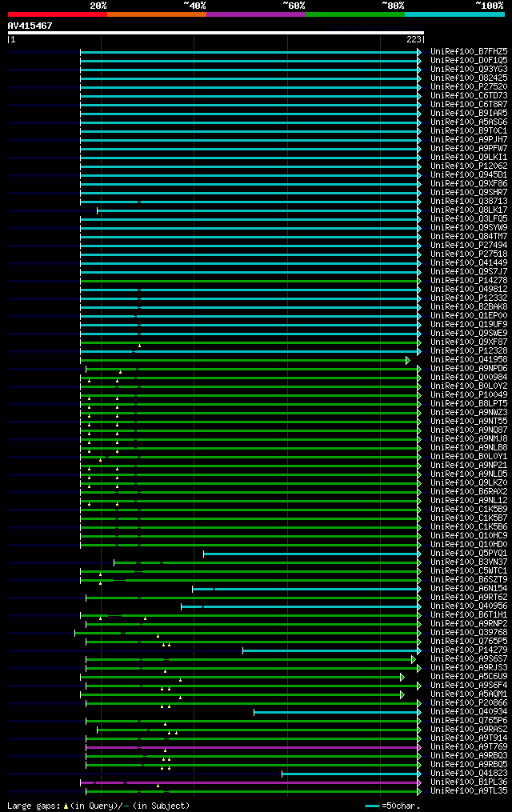512x812 pixels.
Task: Select the UniRef100_P27520 label
Action: [469, 87]
